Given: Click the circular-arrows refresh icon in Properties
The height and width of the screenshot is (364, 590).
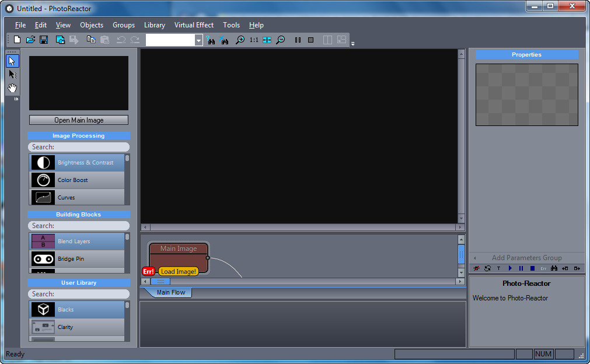Looking at the screenshot, I should [x=488, y=268].
